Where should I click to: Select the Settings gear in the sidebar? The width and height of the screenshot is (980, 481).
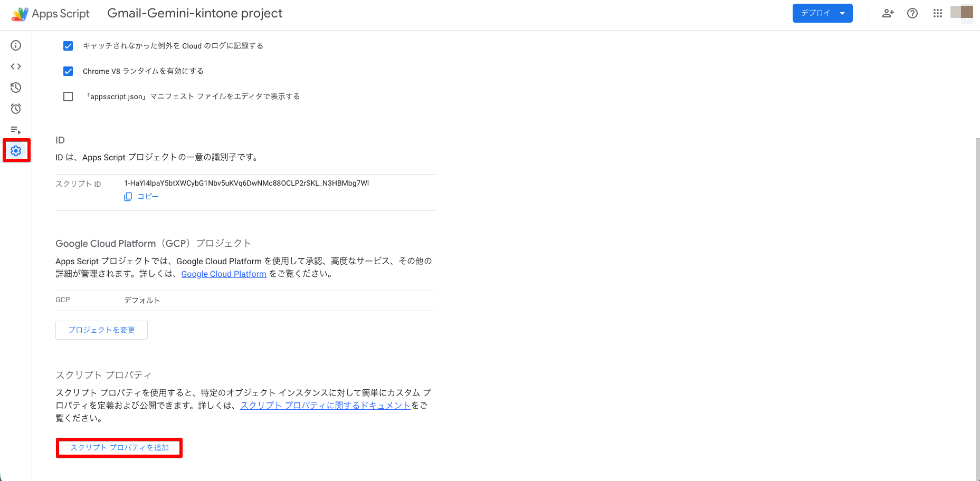(16, 151)
